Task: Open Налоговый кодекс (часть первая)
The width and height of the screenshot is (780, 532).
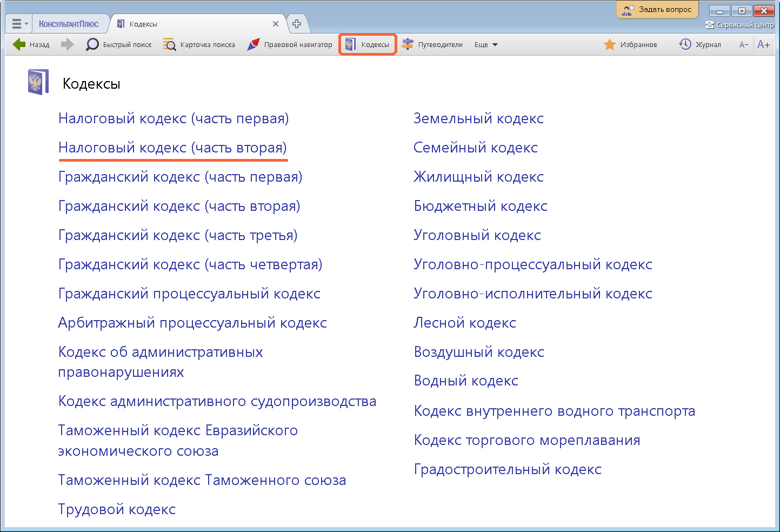Action: point(174,118)
